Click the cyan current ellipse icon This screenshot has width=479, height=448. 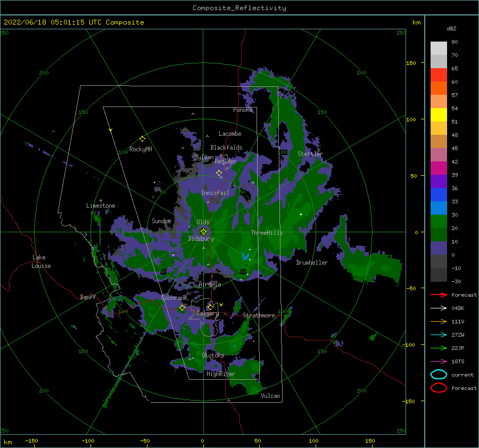(439, 374)
